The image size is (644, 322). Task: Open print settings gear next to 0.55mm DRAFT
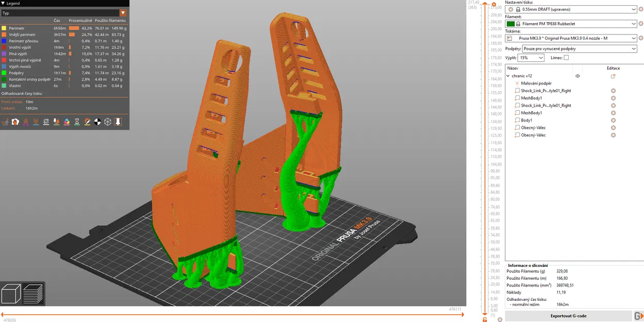coord(641,9)
